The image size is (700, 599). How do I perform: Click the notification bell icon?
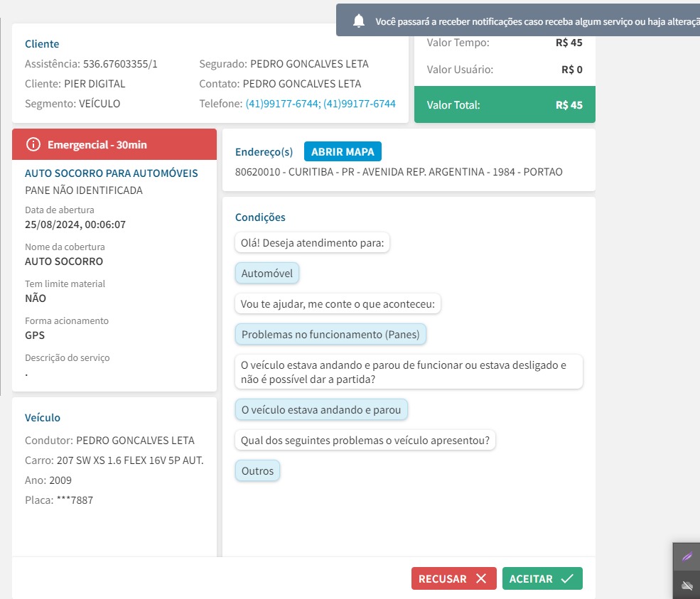359,21
